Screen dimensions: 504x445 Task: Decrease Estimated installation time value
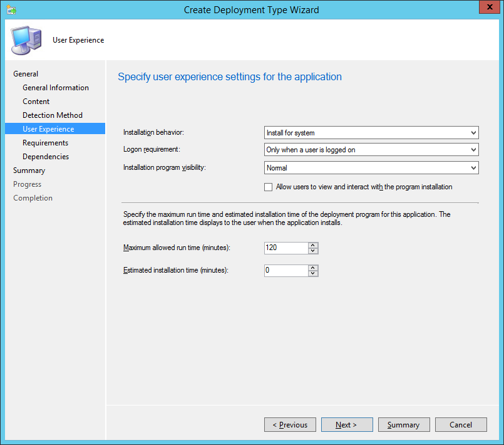pyautogui.click(x=313, y=273)
